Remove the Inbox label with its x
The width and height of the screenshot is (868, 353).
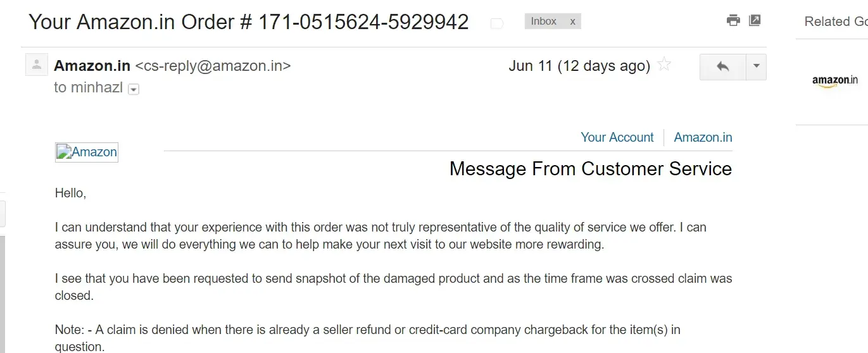click(572, 22)
